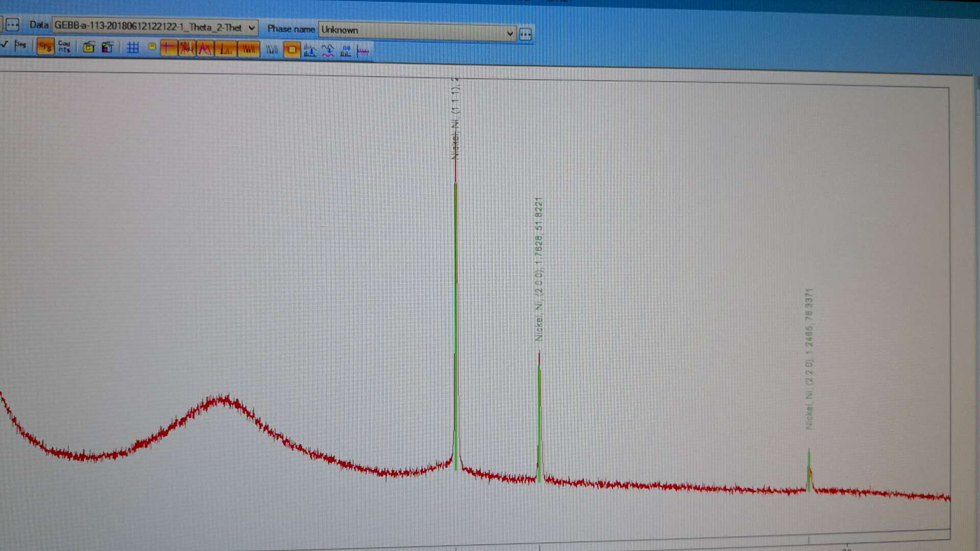The image size is (980, 551).
Task: Toggle the red crosshair peak marker icon
Action: click(x=168, y=48)
